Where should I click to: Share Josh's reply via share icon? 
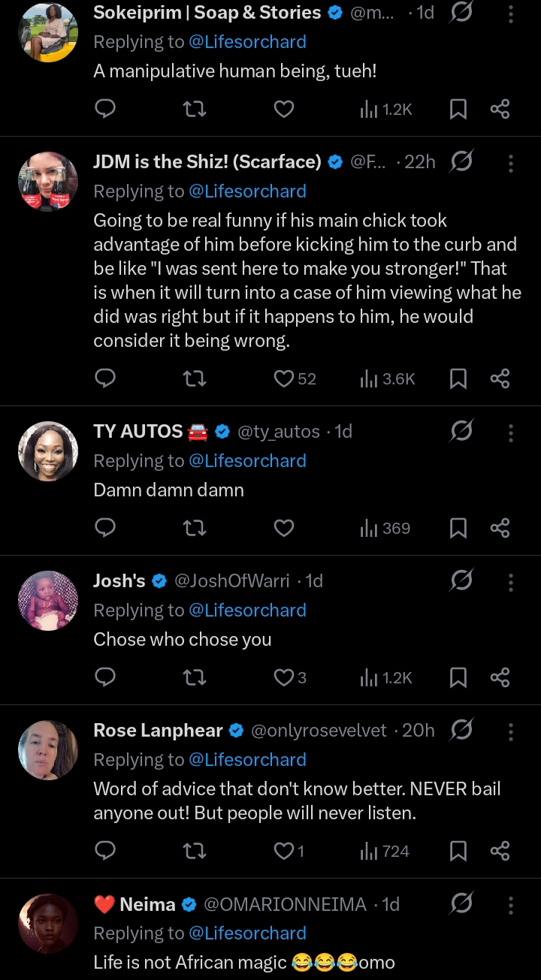[500, 677]
